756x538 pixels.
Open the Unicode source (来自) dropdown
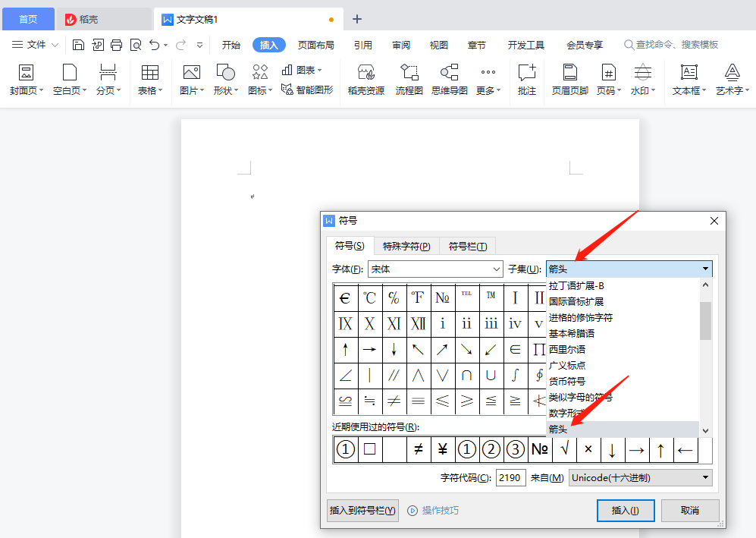(640, 478)
